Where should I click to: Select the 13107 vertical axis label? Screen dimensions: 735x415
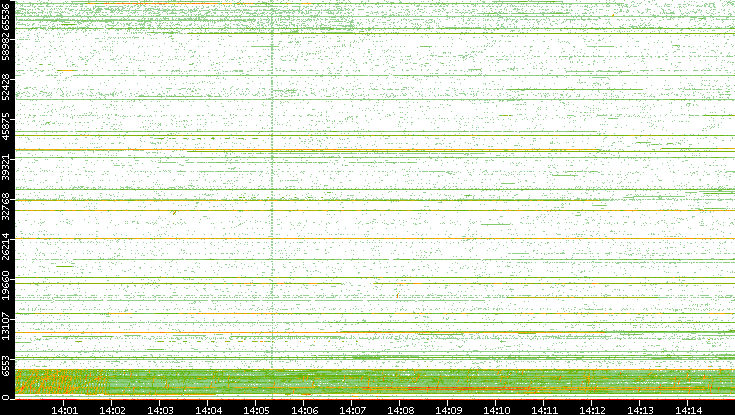tap(8, 325)
